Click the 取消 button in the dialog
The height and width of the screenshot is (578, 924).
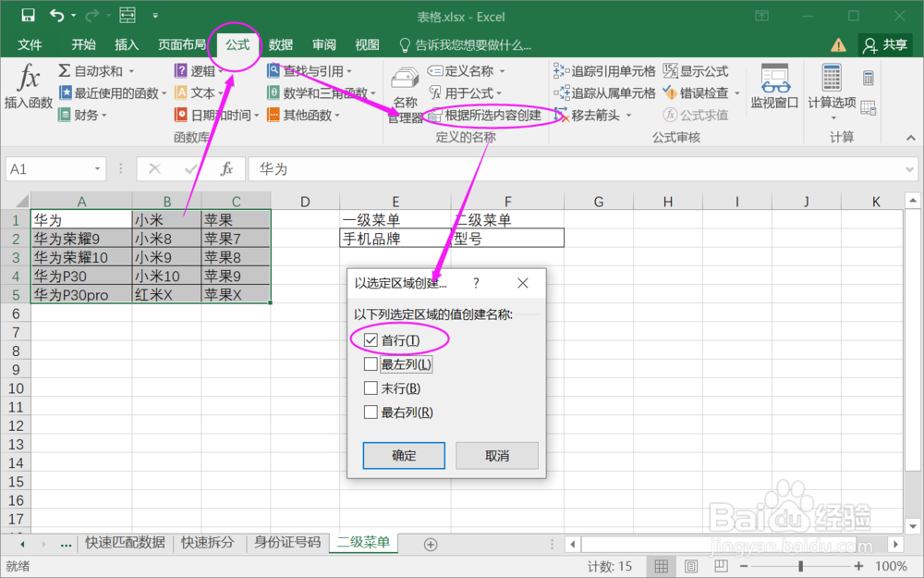click(497, 455)
